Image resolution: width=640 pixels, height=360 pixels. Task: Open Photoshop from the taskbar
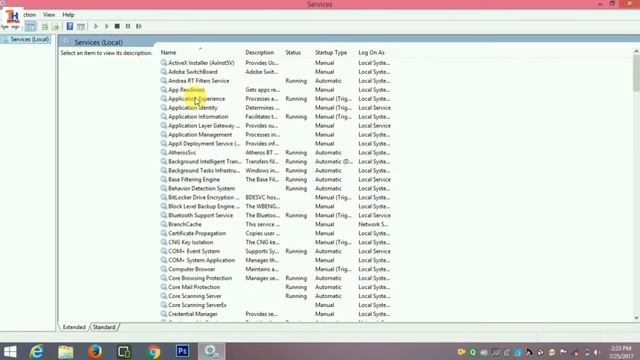(182, 351)
